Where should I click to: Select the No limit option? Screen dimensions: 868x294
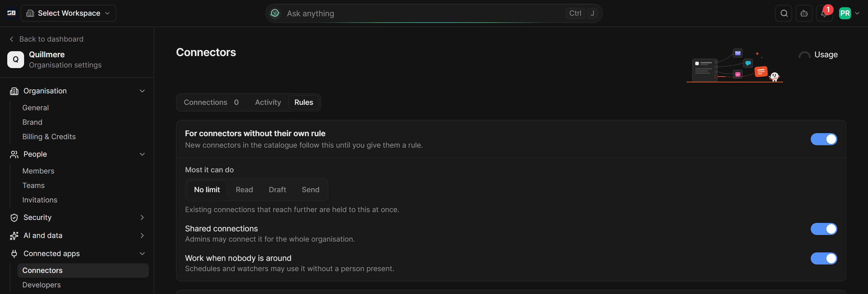tap(207, 189)
